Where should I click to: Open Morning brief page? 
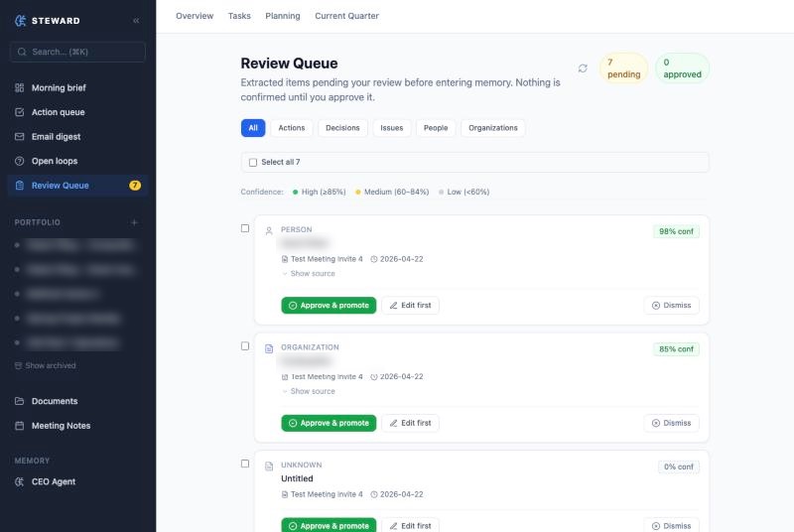tap(77, 87)
